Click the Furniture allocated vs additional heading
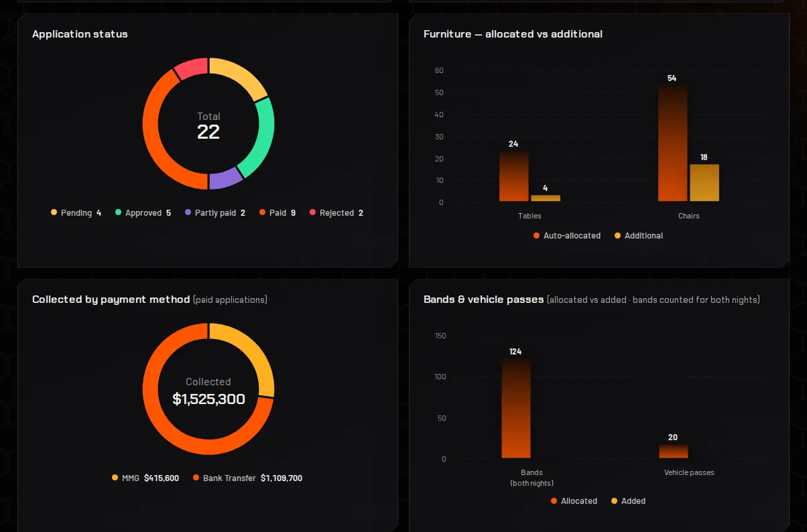This screenshot has width=807, height=532. [x=513, y=34]
